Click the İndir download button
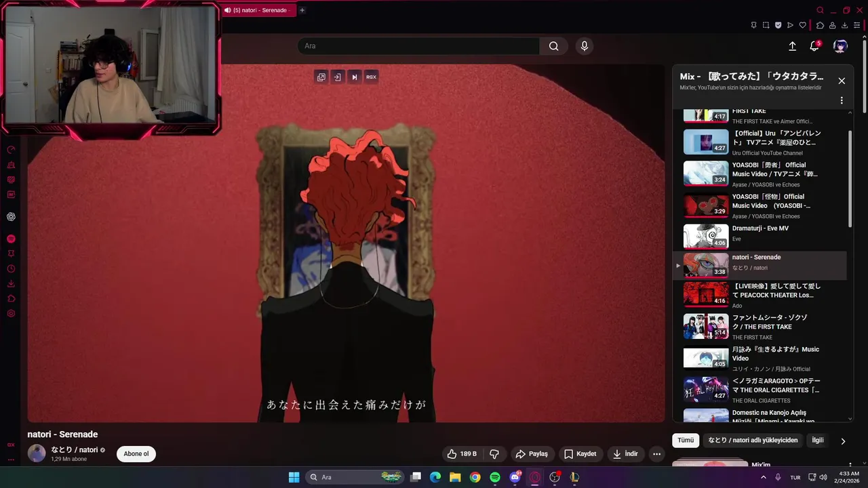 tap(625, 454)
